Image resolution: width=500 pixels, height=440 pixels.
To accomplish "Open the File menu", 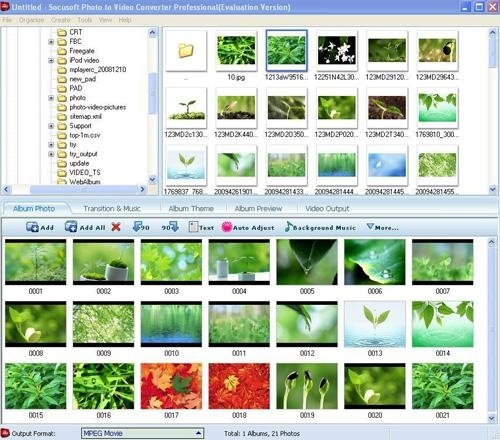I will pos(7,20).
